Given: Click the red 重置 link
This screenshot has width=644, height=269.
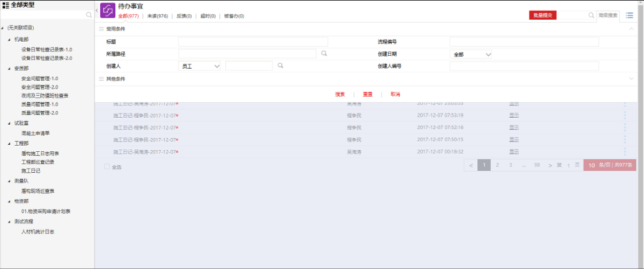Looking at the screenshot, I should coord(368,94).
